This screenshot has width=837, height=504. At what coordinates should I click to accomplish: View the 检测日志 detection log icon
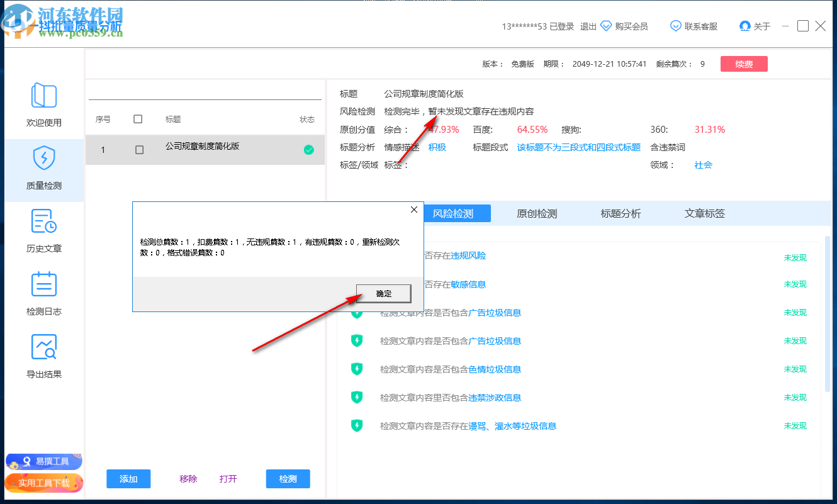coord(43,284)
